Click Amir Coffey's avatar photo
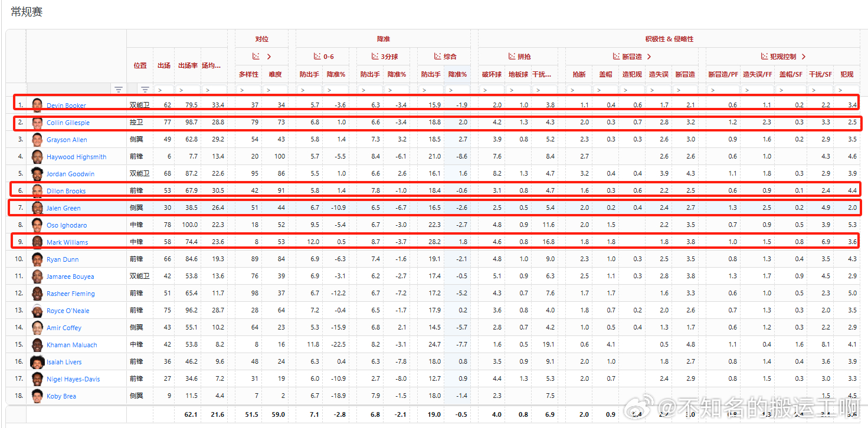The height and width of the screenshot is (428, 868). click(x=38, y=328)
